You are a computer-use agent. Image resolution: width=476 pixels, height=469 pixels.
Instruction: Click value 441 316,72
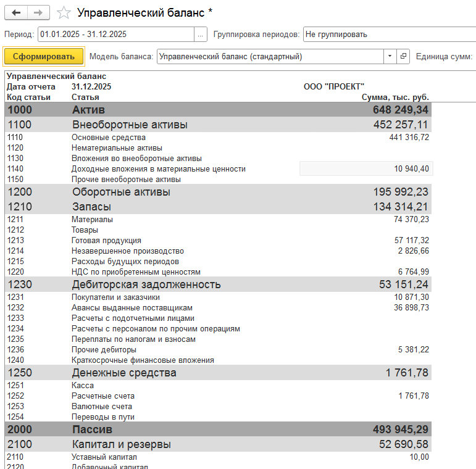[409, 138]
